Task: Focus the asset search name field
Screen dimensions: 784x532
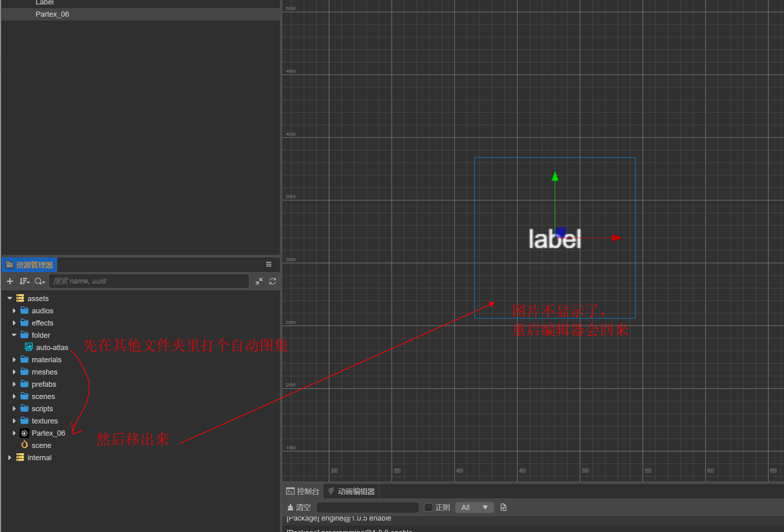Action: coord(149,281)
